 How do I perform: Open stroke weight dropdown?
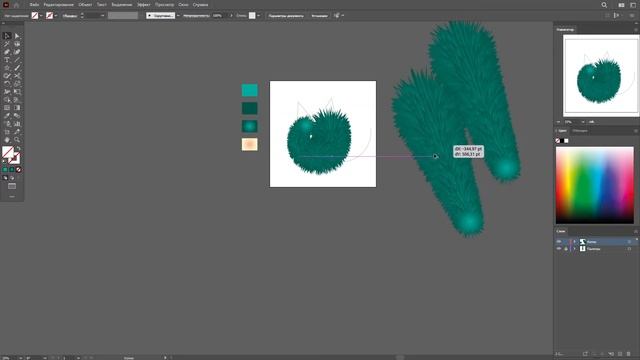point(102,16)
